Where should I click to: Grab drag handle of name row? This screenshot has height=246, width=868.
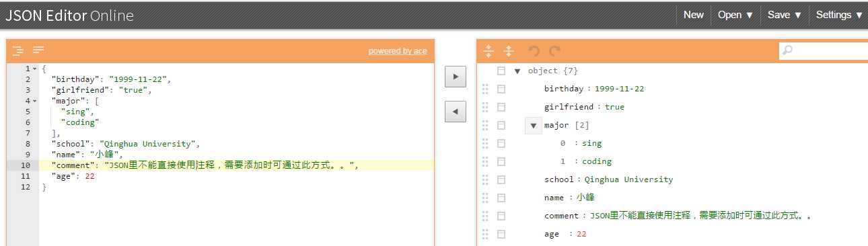485,198
